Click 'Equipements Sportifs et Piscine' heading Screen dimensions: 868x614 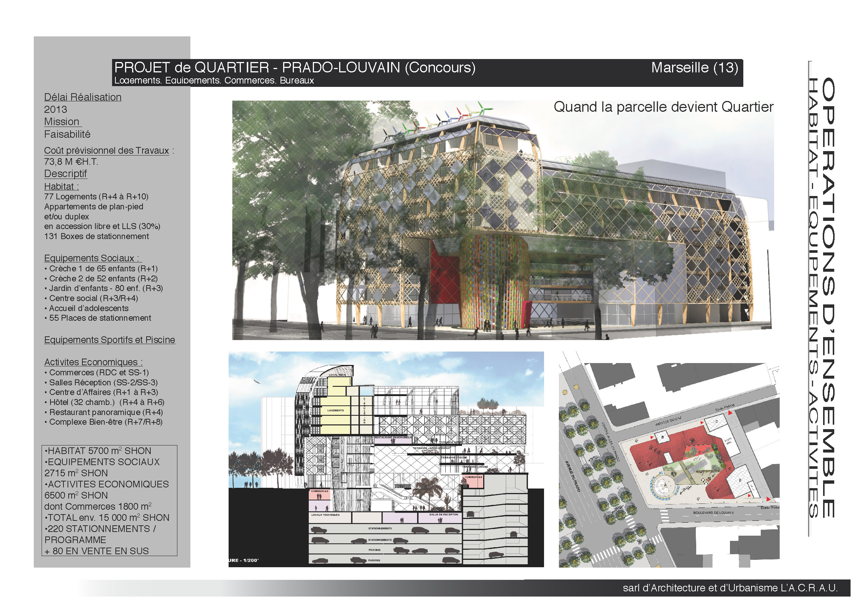coord(109,340)
